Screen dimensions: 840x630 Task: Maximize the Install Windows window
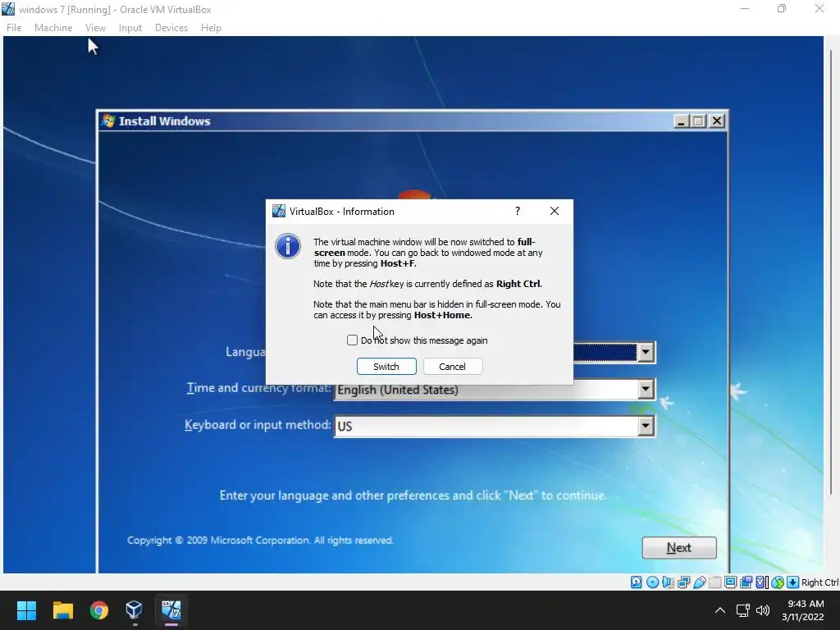click(699, 121)
